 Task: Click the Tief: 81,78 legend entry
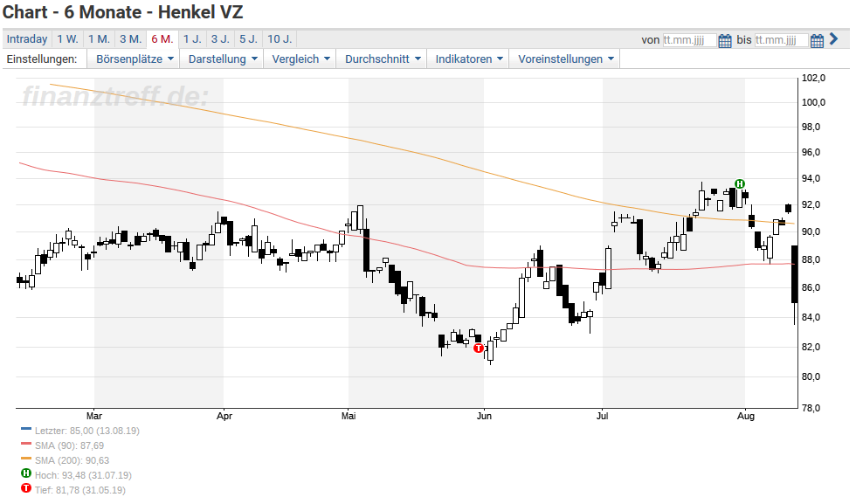(x=80, y=490)
